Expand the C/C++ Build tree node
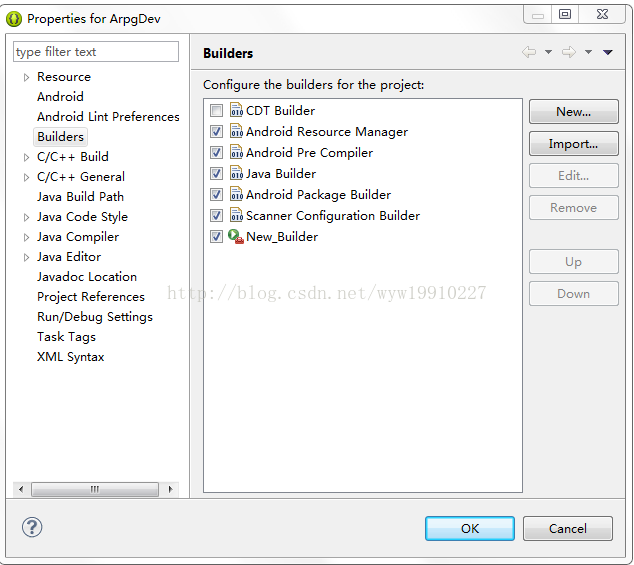Viewport: 634px width, 565px height. point(26,157)
